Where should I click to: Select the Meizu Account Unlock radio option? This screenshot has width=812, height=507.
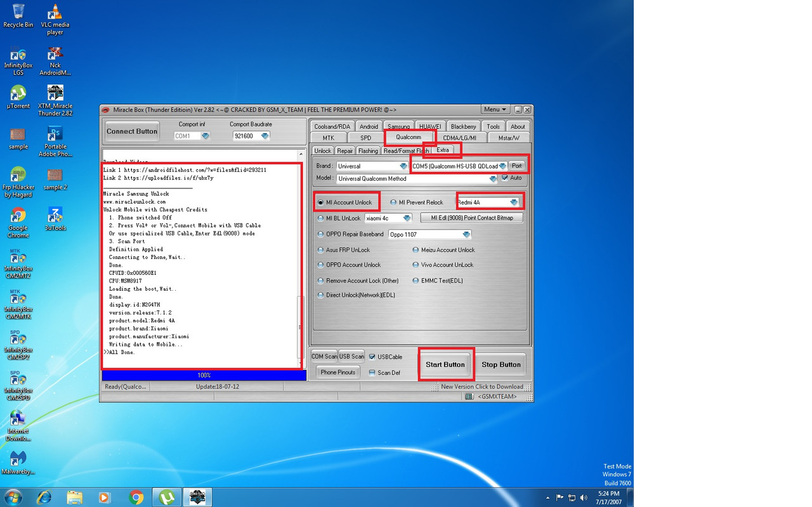[x=443, y=250]
